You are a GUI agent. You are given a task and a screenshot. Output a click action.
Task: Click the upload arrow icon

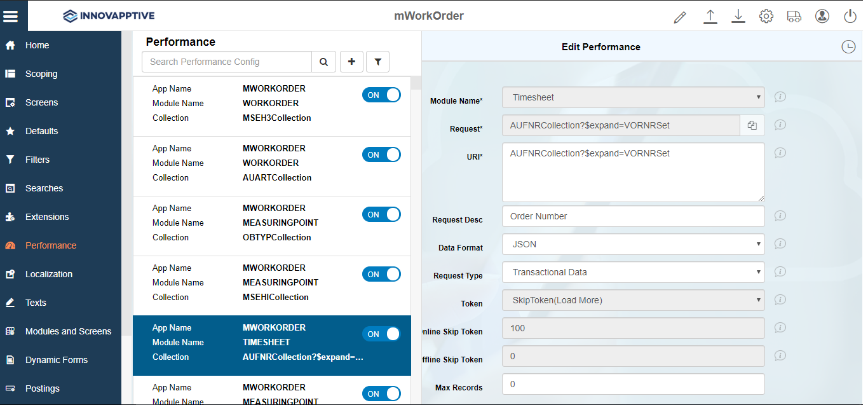[710, 17]
